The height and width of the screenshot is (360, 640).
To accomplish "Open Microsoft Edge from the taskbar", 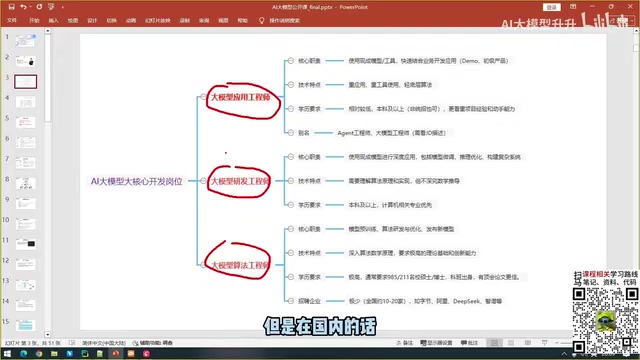I will click(24, 354).
